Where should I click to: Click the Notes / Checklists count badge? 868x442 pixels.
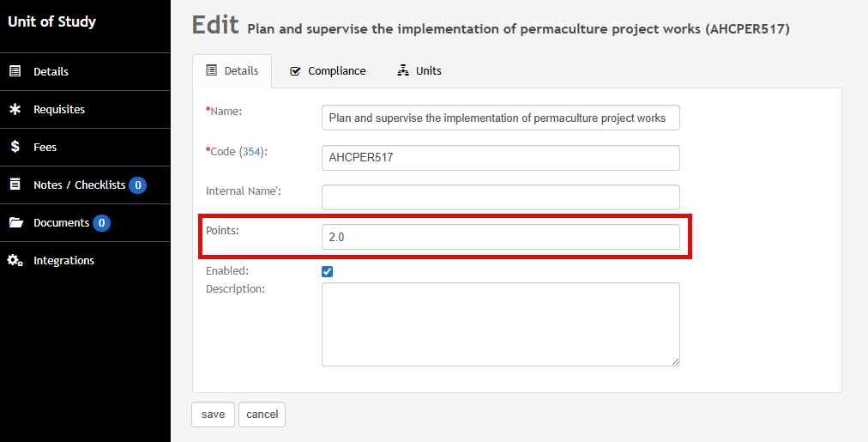click(x=138, y=185)
